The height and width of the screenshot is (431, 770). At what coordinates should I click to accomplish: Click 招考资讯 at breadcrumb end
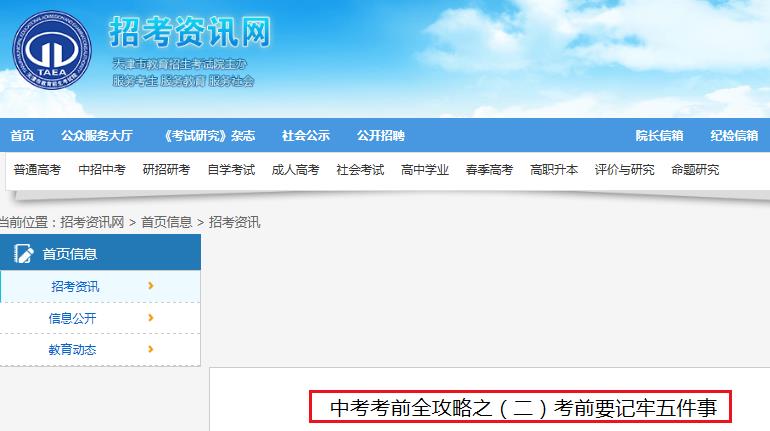tap(234, 222)
